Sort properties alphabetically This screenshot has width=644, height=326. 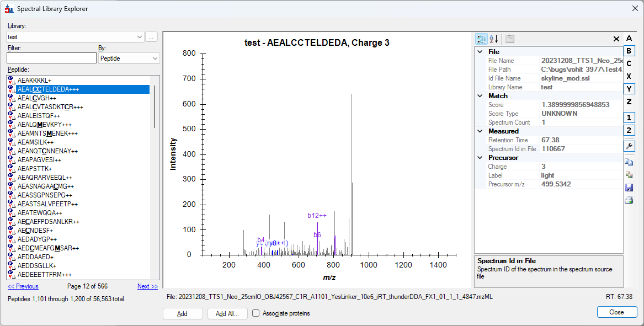pyautogui.click(x=494, y=39)
